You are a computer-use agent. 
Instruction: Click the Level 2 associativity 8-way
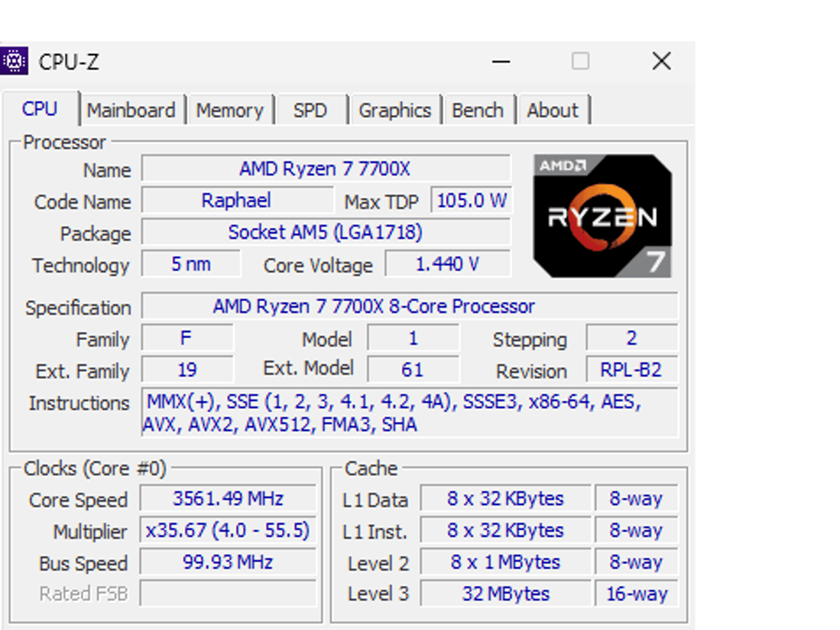637,562
